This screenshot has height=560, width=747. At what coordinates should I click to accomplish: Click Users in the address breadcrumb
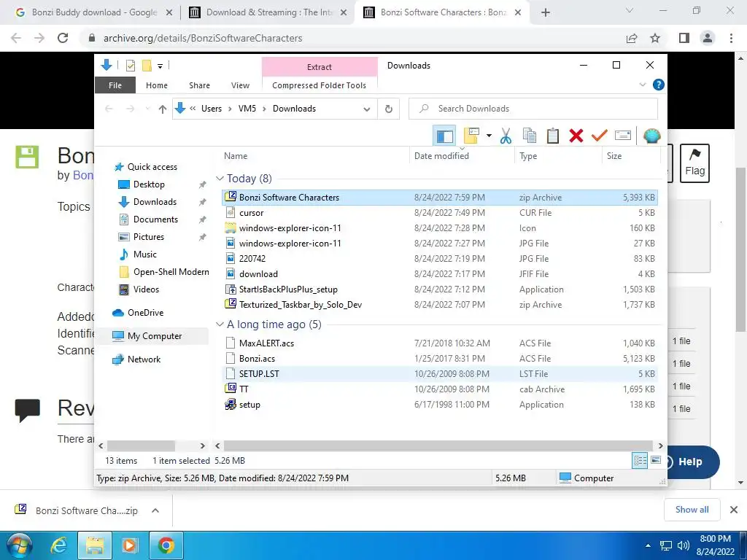coord(212,109)
